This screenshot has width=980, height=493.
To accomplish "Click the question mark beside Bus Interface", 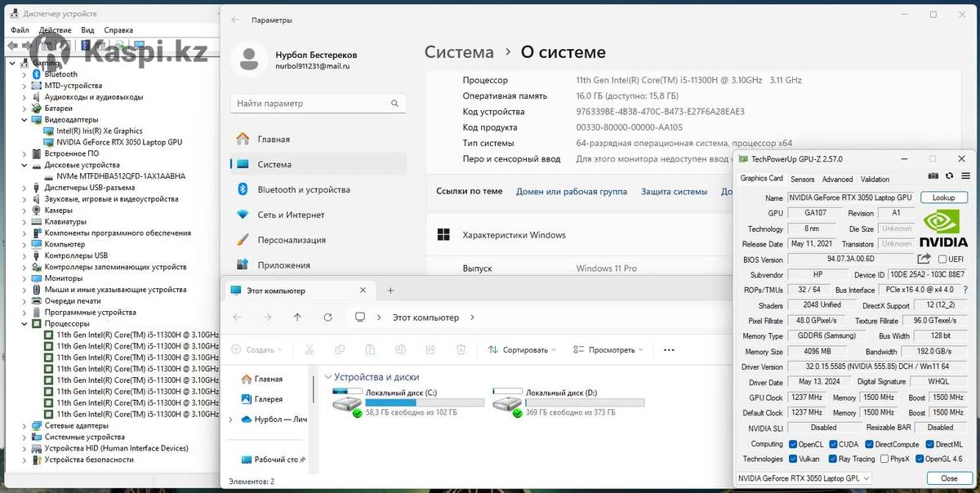I will pos(965,290).
